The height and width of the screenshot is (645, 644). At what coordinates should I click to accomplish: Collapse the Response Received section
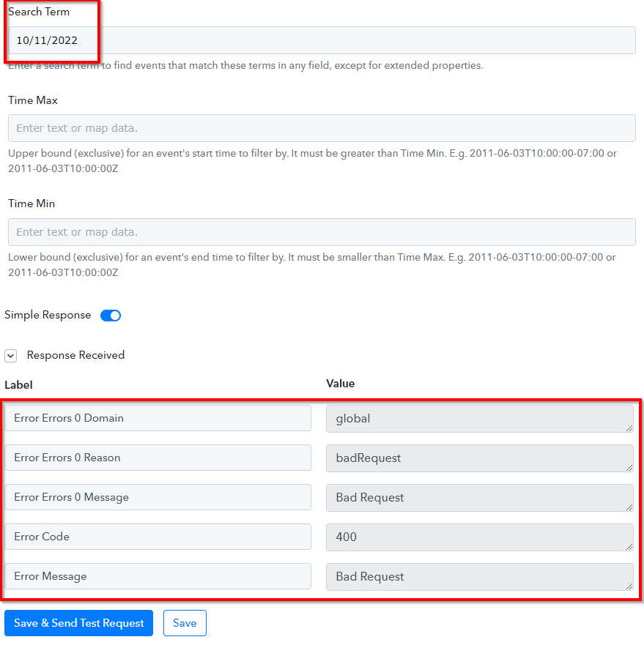11,355
